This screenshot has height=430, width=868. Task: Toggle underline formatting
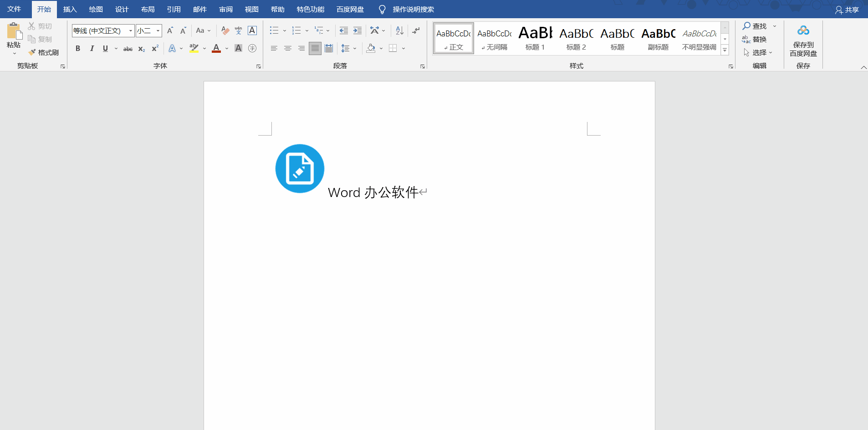[104, 49]
